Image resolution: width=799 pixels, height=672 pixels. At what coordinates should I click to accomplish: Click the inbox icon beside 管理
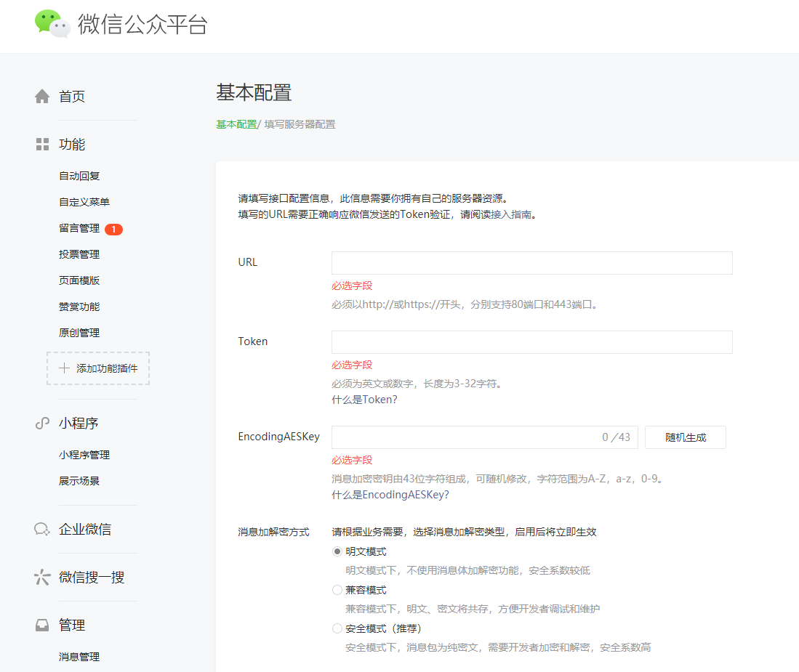pos(42,626)
